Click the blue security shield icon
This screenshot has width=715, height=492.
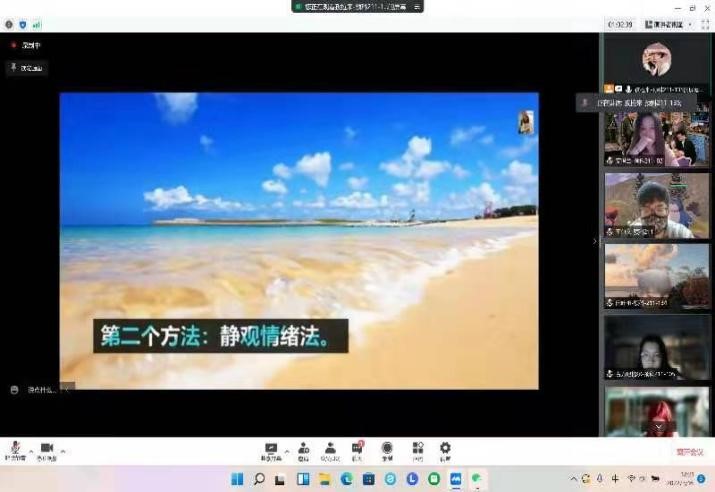pyautogui.click(x=23, y=25)
